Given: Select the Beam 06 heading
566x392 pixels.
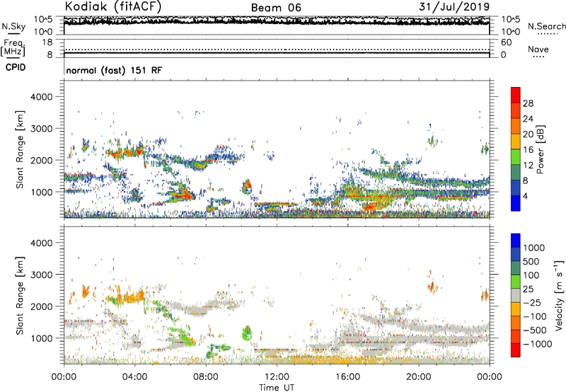Looking at the screenshot, I should coord(276,8).
